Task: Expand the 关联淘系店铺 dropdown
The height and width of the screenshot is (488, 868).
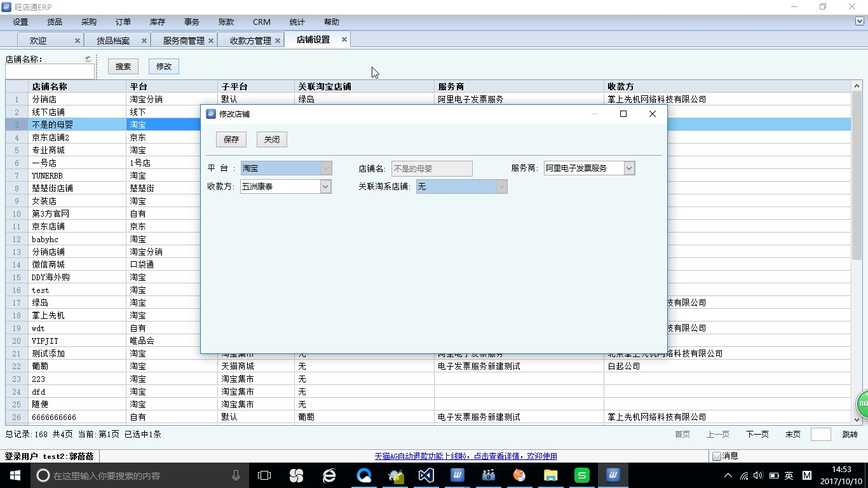Action: point(501,187)
